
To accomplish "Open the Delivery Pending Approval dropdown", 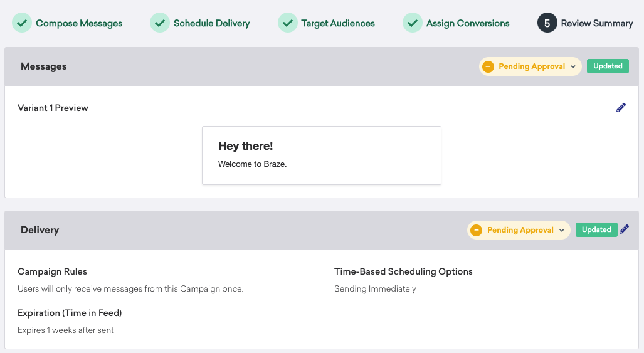I will coord(519,230).
